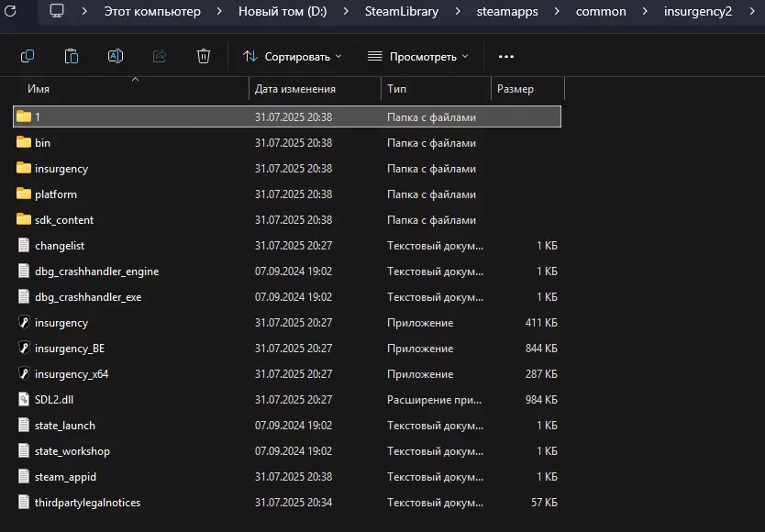This screenshot has width=765, height=532.
Task: Click the folder icon of folder 1
Action: tap(24, 116)
